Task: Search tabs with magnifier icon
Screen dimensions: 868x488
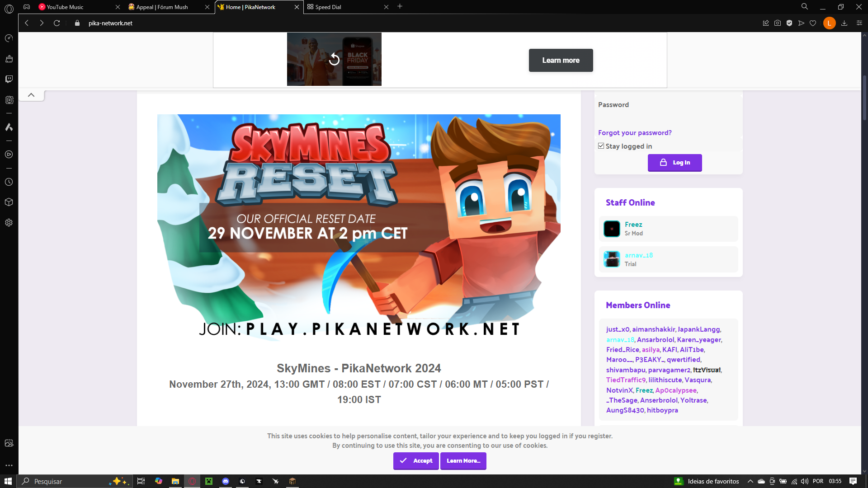Action: (x=805, y=7)
